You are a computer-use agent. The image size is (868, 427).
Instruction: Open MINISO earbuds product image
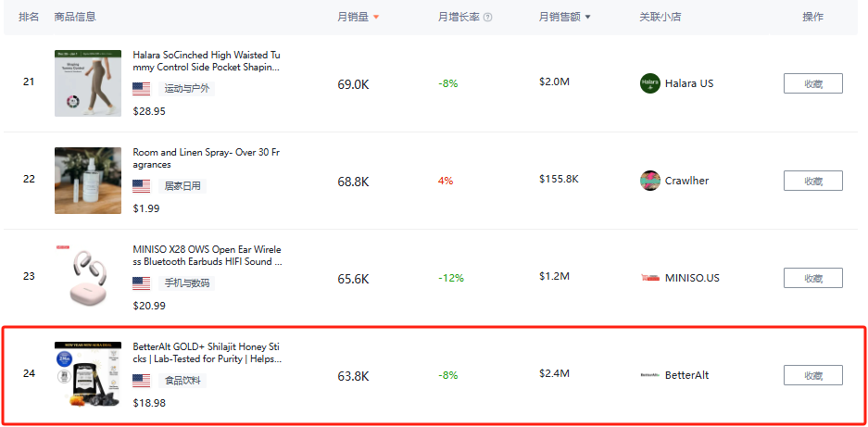click(88, 278)
